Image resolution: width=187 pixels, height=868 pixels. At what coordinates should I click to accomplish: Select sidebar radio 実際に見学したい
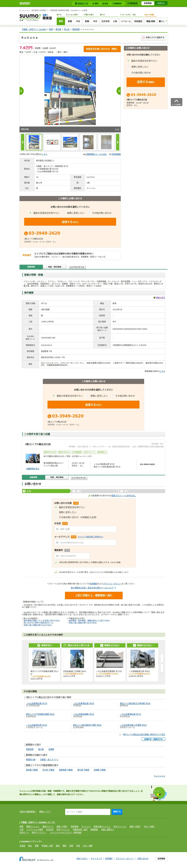tap(128, 67)
